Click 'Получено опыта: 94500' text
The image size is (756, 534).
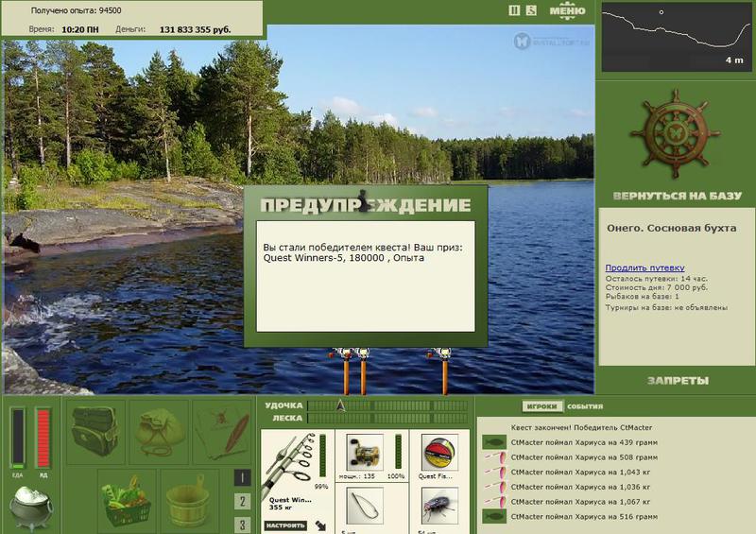[x=77, y=10]
